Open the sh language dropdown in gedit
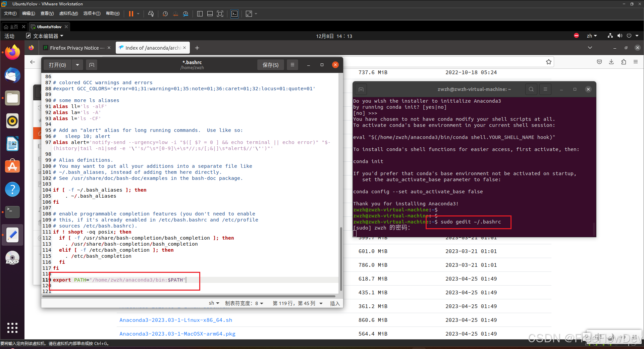Image resolution: width=644 pixels, height=349 pixels. click(214, 303)
